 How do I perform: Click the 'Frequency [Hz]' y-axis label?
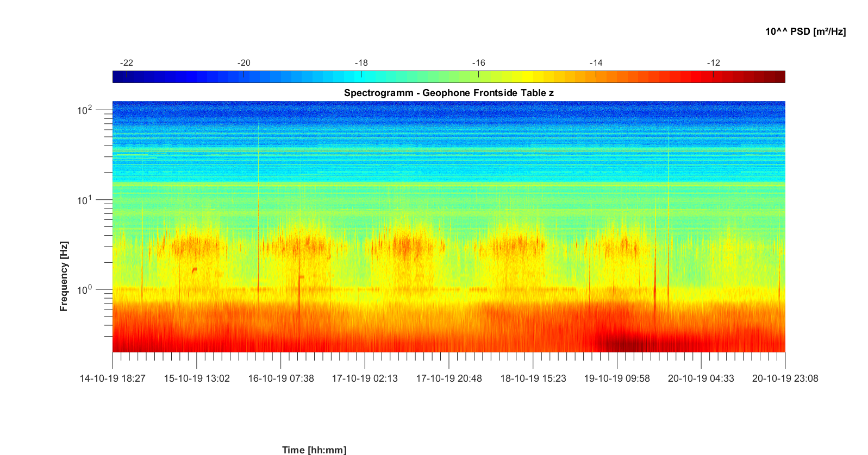coord(64,276)
